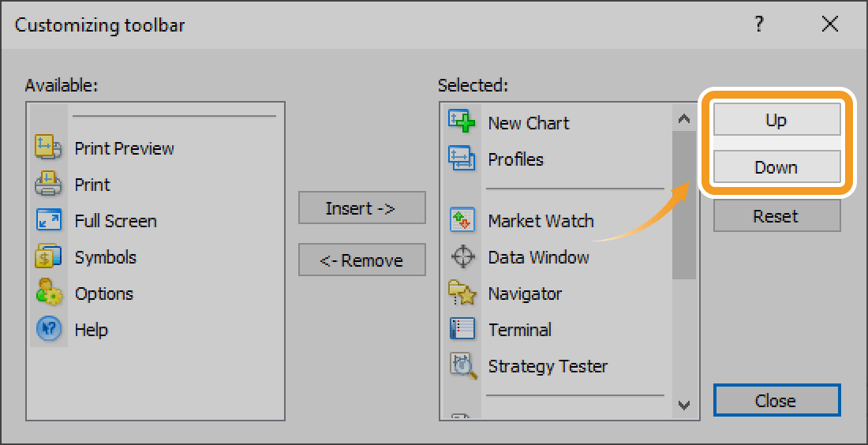The width and height of the screenshot is (868, 445).
Task: Select the 'Help' text entry
Action: pyautogui.click(x=92, y=331)
